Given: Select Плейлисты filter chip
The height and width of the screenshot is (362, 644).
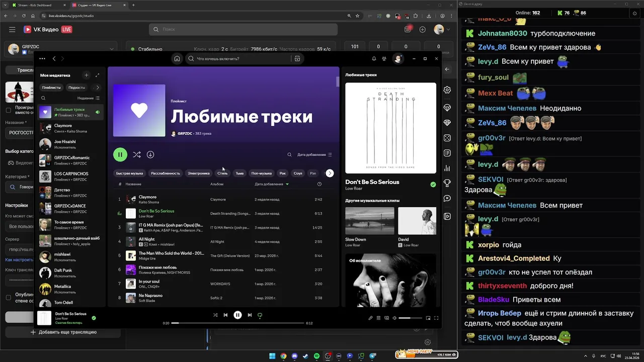Looking at the screenshot, I should [x=51, y=87].
